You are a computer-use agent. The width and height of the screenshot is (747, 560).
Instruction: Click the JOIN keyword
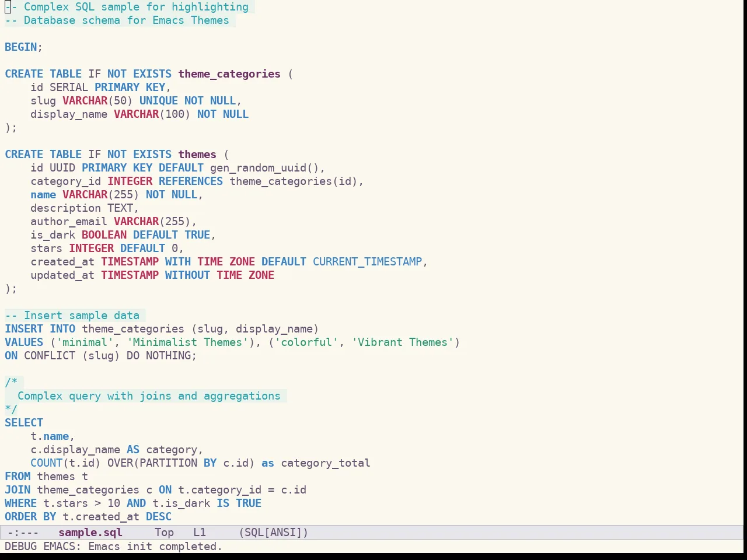18,490
